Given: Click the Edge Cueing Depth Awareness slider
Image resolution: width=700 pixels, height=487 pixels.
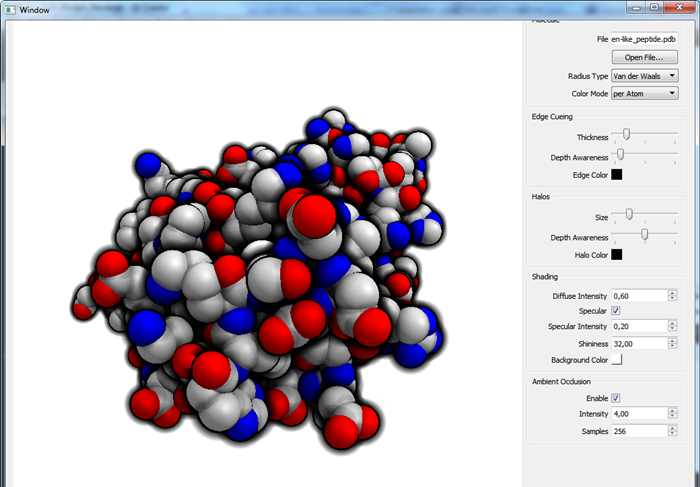Looking at the screenshot, I should point(620,155).
